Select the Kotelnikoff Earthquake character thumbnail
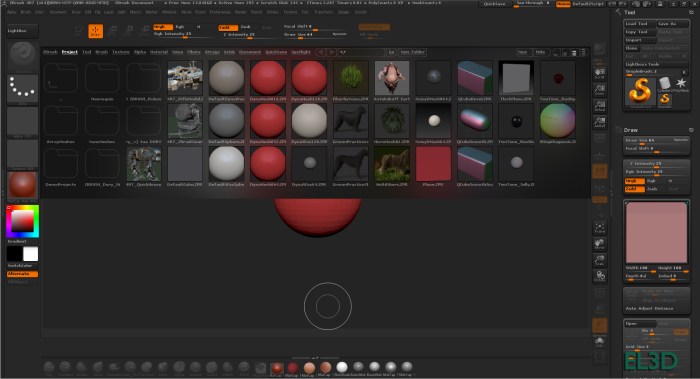700x379 pixels. [x=392, y=78]
